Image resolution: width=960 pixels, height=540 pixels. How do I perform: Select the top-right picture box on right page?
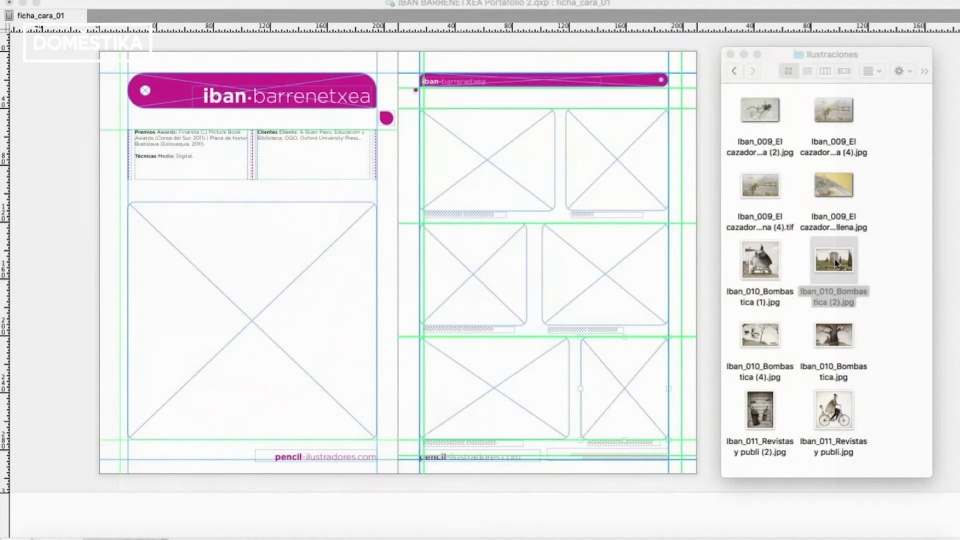(x=617, y=160)
